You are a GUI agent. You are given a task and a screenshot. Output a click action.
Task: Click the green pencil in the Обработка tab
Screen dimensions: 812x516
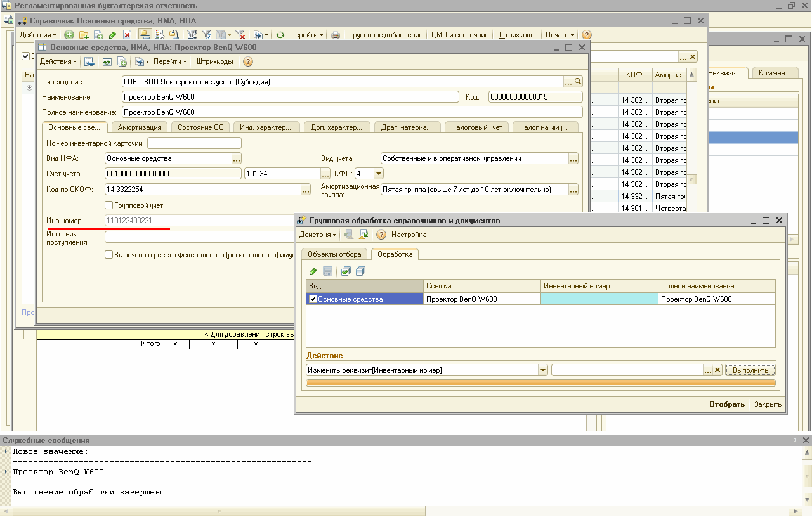tap(313, 271)
